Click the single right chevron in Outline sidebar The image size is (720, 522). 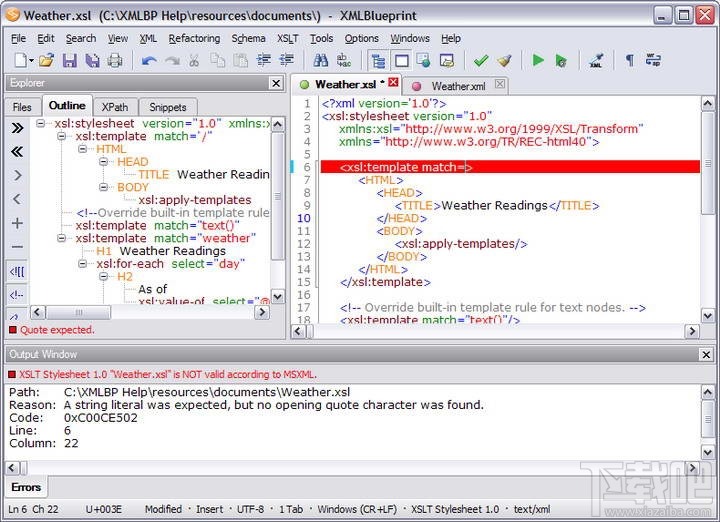click(x=17, y=175)
